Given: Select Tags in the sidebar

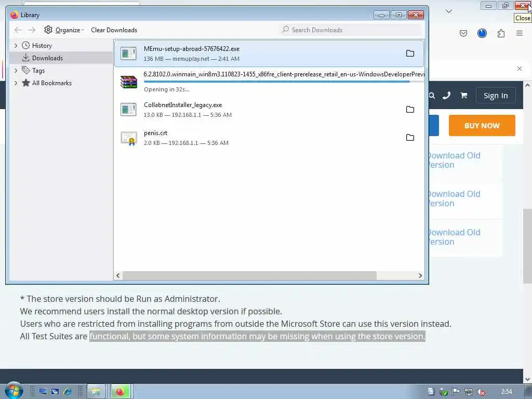Looking at the screenshot, I should (x=38, y=71).
